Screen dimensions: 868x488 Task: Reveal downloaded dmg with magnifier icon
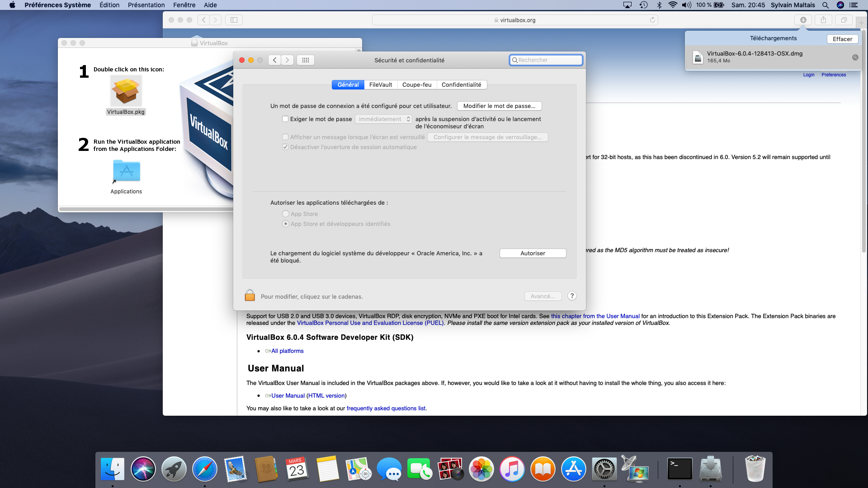855,57
